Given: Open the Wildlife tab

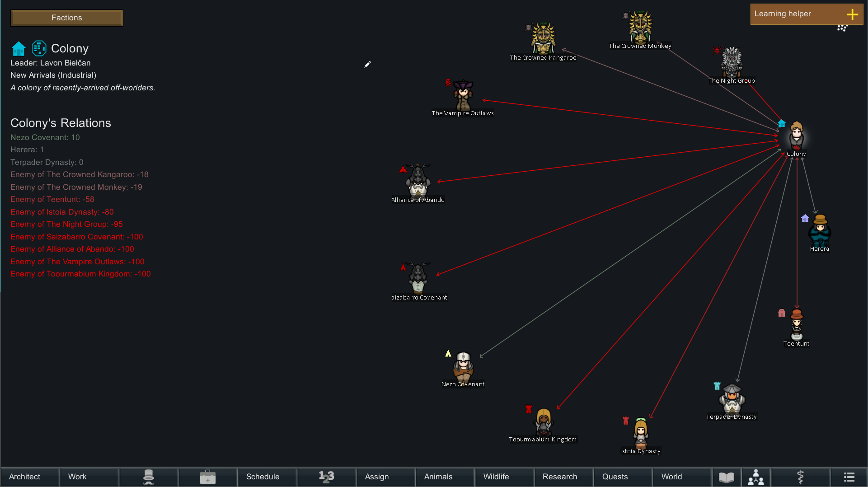Looking at the screenshot, I should (504, 477).
